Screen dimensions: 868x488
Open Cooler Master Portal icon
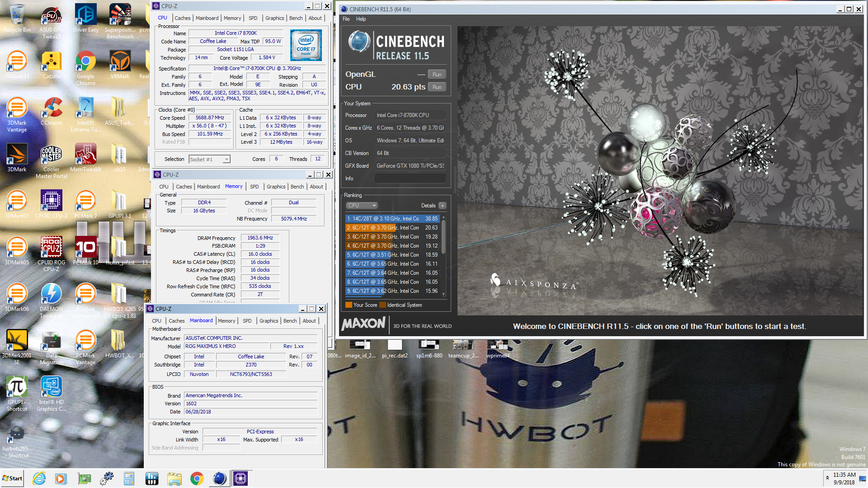[52, 161]
